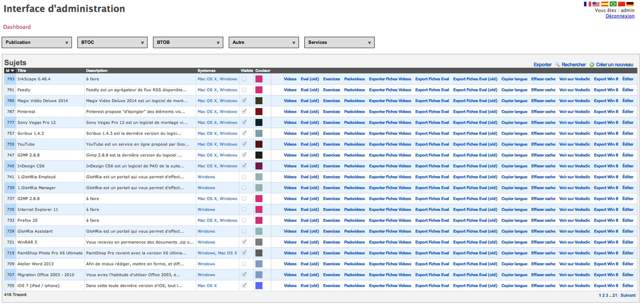The image size is (644, 307).
Task: Uncheck Visible for WinRAR 5
Action: point(244,242)
